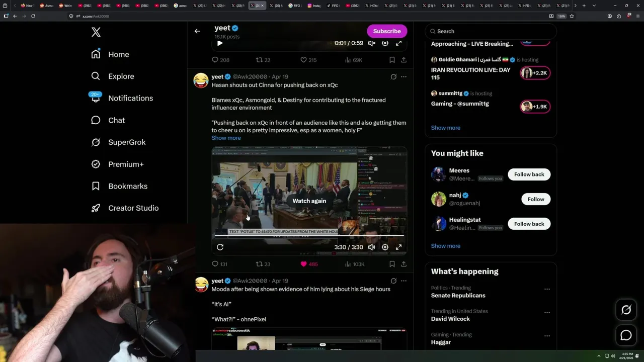Expand the top video to fullscreen

tap(398, 43)
